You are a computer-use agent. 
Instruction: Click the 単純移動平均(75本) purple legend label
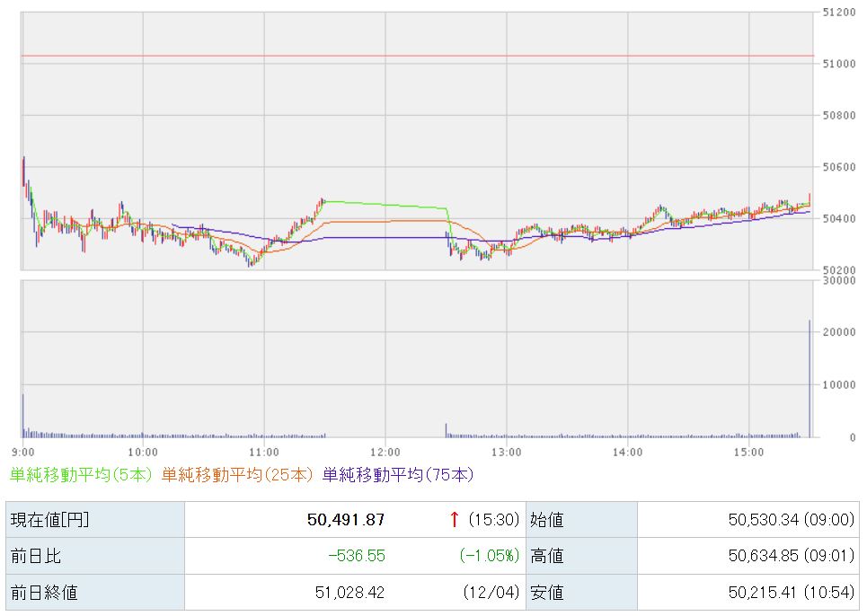398,474
